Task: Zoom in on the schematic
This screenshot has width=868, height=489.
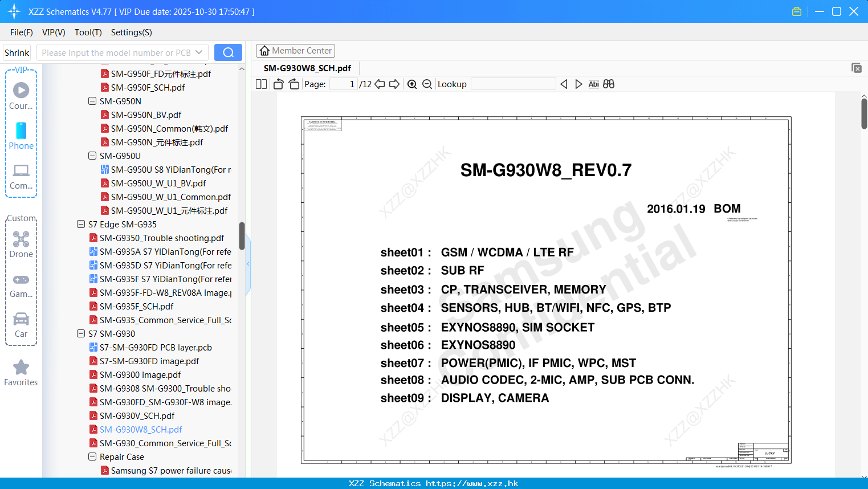Action: [x=412, y=84]
